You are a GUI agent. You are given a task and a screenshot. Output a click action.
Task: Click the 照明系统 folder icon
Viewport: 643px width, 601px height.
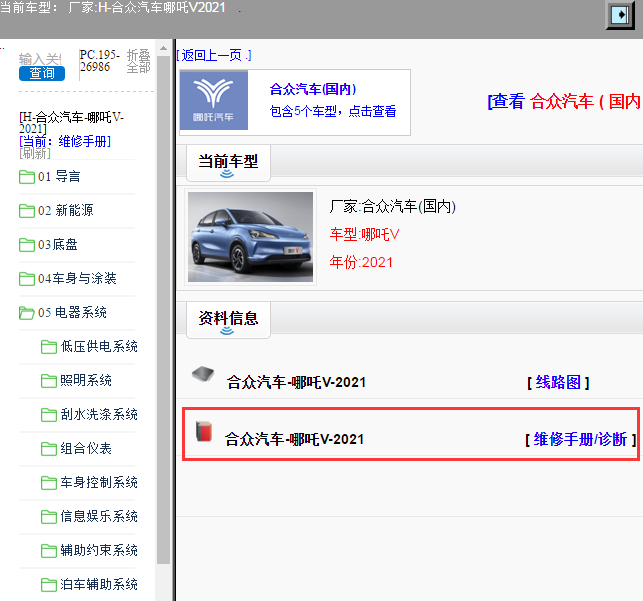click(49, 381)
